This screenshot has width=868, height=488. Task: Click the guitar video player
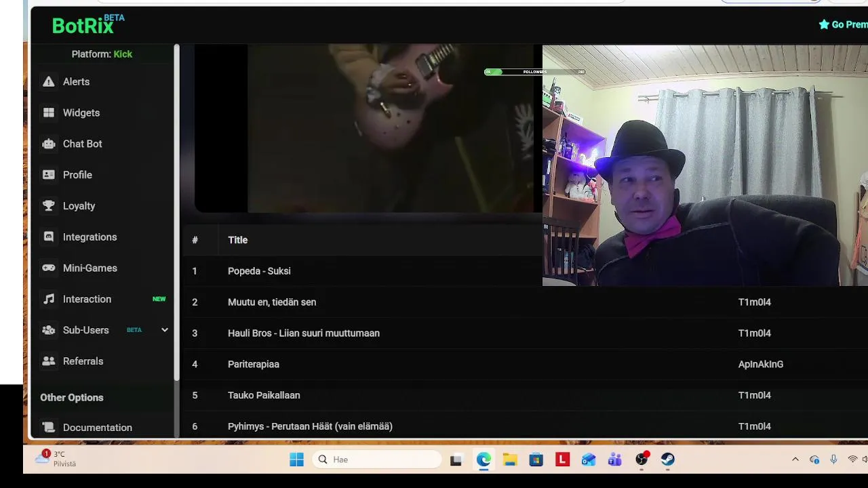368,128
